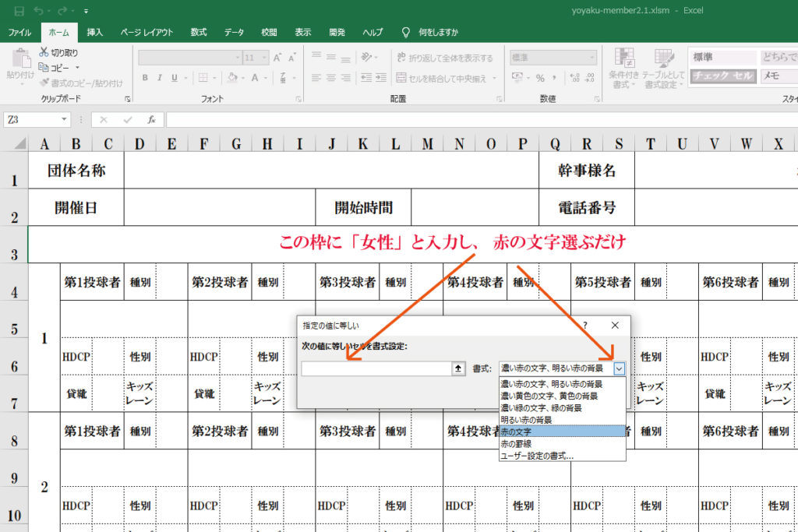Click the insert function fx icon
Viewport: 798px width, 532px height.
tap(151, 120)
